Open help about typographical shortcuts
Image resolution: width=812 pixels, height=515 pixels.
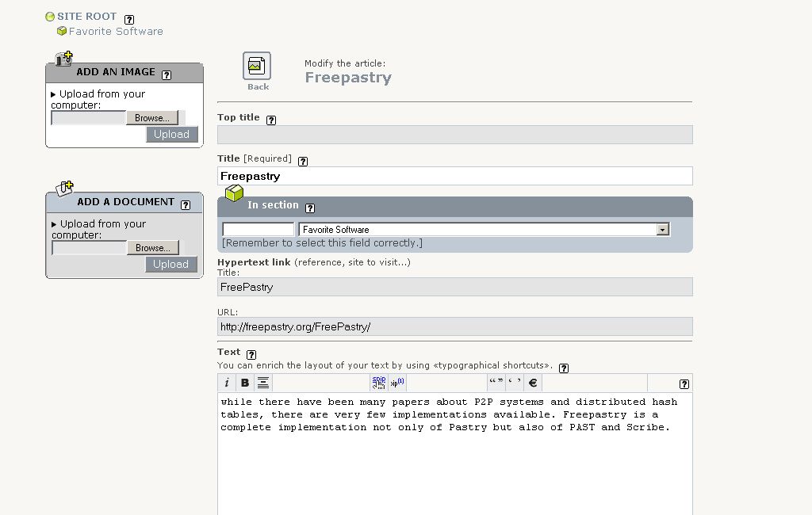click(564, 368)
